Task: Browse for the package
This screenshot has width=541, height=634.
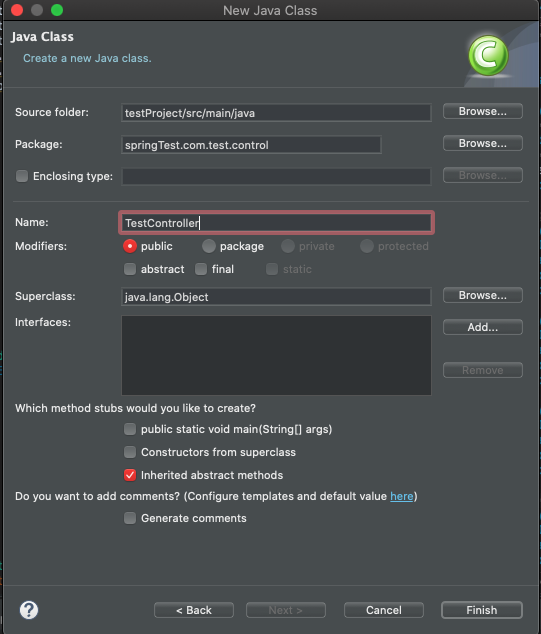Action: pos(482,143)
